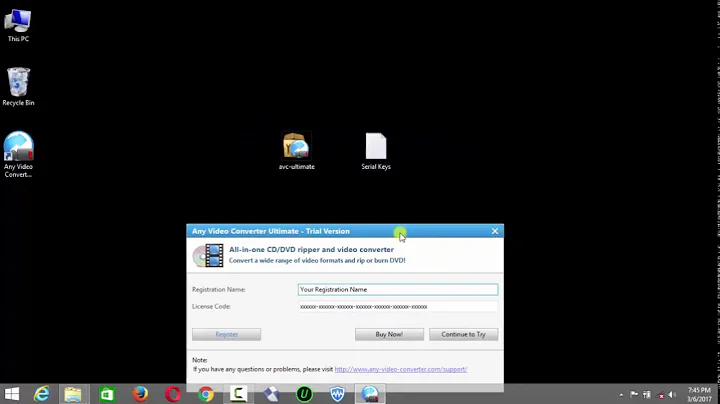Open the any-video-converter.com support link

click(401, 369)
